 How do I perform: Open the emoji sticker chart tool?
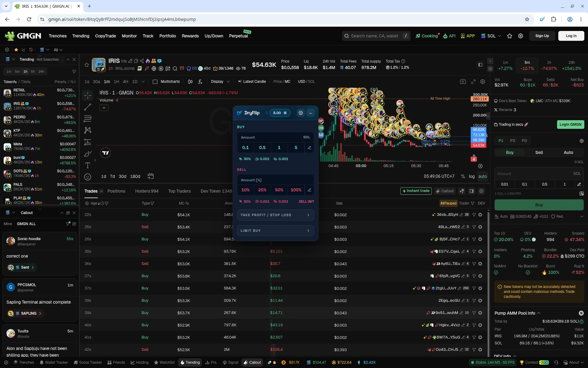pyautogui.click(x=87, y=177)
